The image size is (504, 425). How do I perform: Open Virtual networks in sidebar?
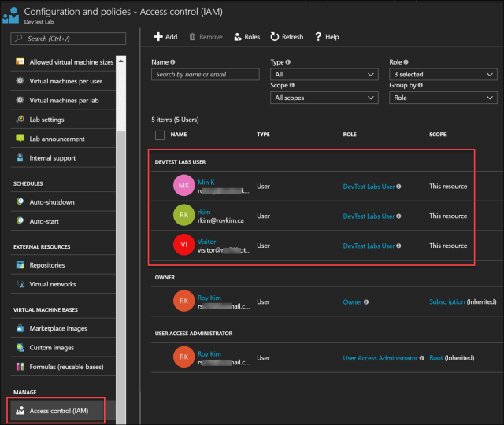coord(52,284)
